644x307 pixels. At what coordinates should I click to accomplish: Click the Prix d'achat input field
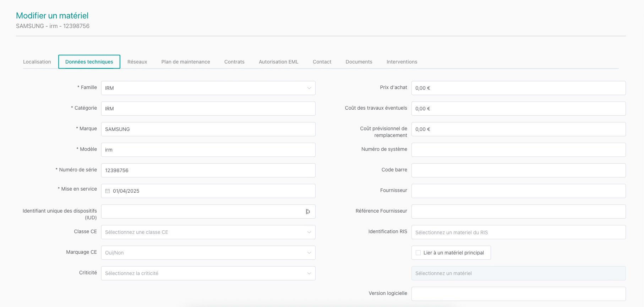[518, 88]
